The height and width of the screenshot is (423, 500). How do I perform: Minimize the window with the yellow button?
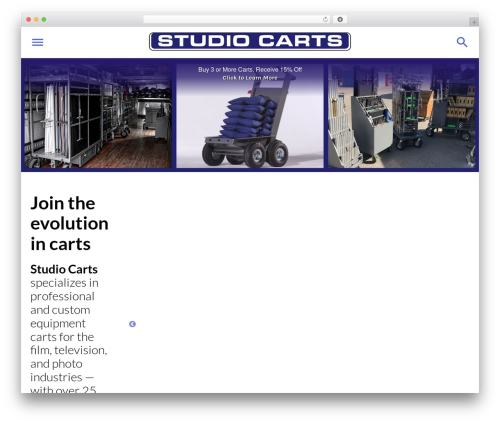(36, 20)
